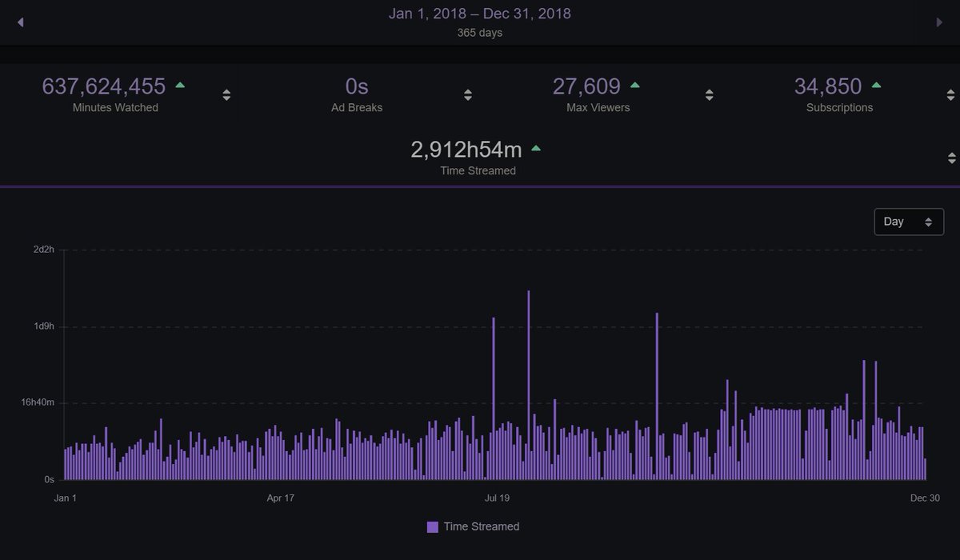The image size is (960, 560).
Task: Click the green trend arrow beside Max Viewers
Action: pyautogui.click(x=635, y=85)
